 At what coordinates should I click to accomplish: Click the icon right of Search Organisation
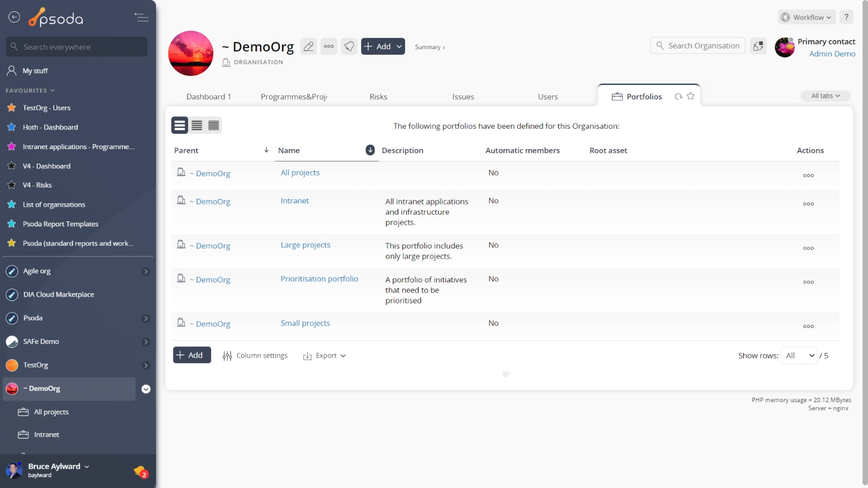click(758, 46)
